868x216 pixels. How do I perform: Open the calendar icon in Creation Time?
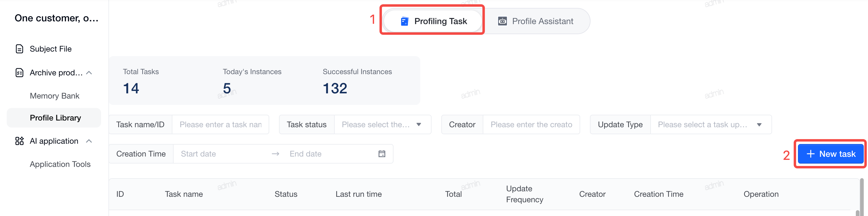[382, 154]
